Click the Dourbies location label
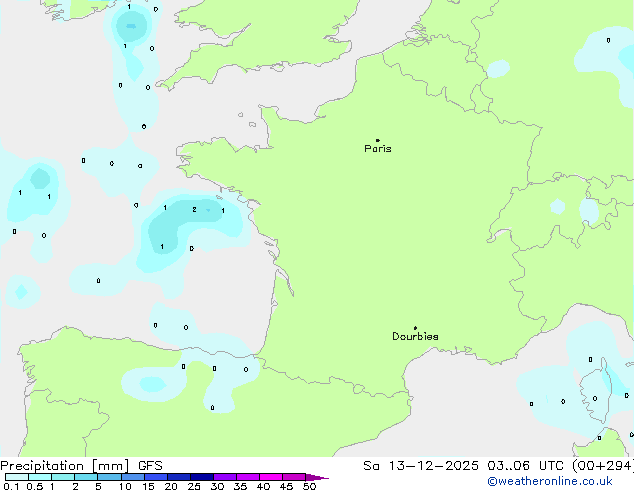This screenshot has height=490, width=634. [x=415, y=336]
